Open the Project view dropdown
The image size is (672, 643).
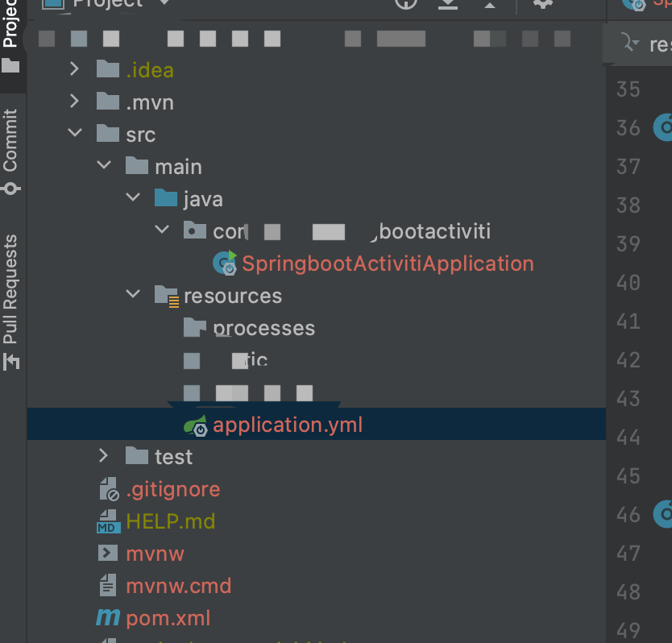(x=164, y=2)
